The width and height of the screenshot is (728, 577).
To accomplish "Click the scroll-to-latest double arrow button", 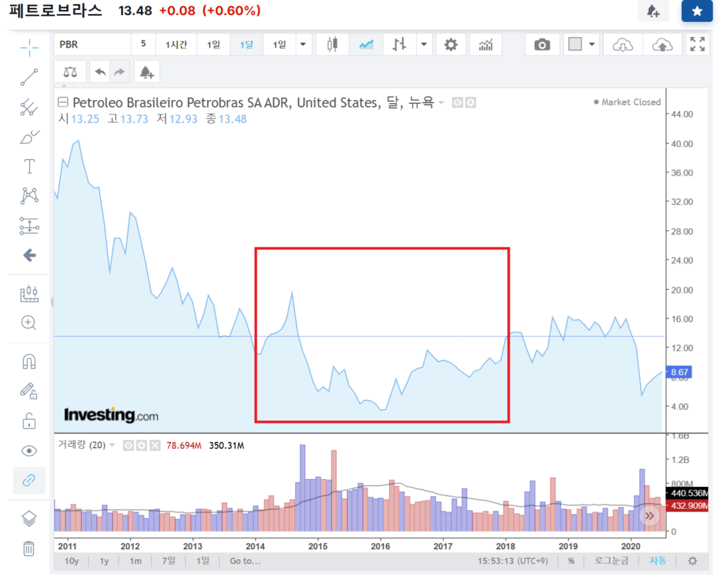I will click(650, 516).
